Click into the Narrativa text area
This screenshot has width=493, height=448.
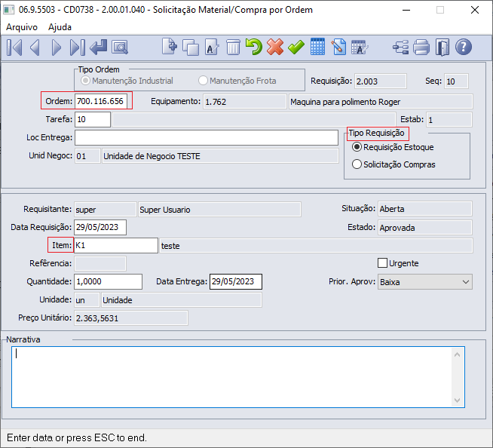coord(232,375)
